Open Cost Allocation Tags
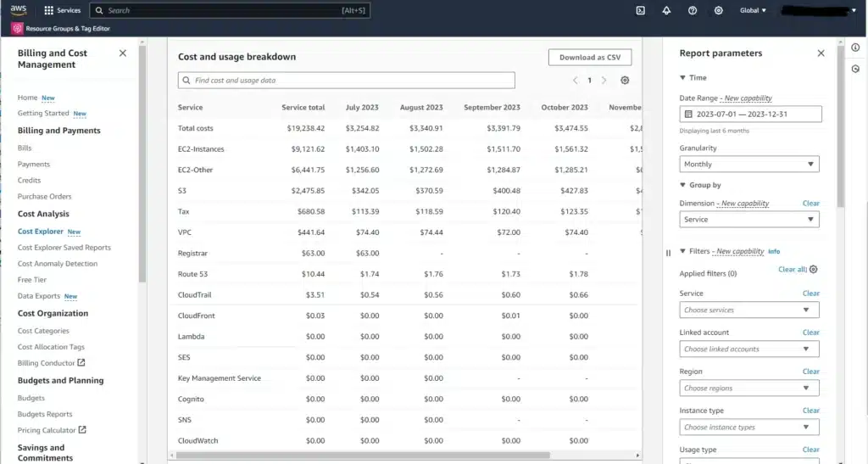 (x=51, y=347)
